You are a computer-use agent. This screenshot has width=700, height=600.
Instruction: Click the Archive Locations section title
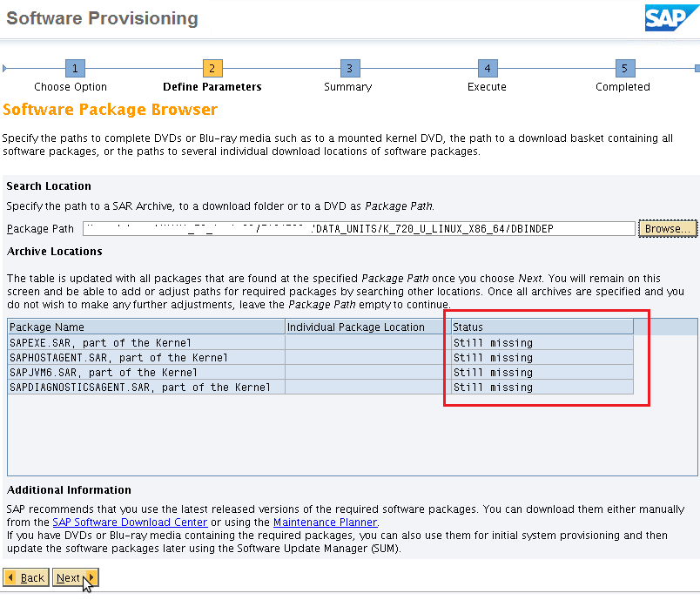pyautogui.click(x=55, y=252)
